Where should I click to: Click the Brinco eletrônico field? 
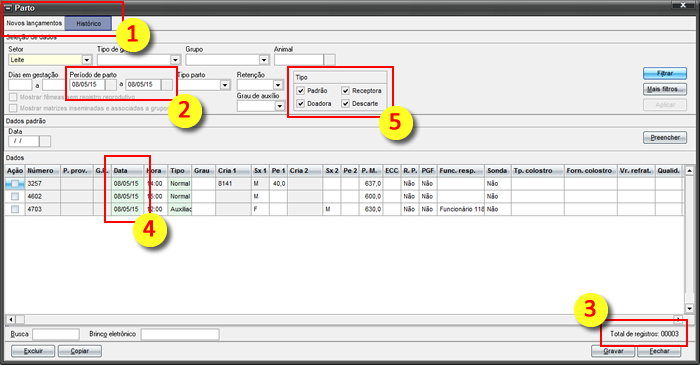(x=180, y=334)
